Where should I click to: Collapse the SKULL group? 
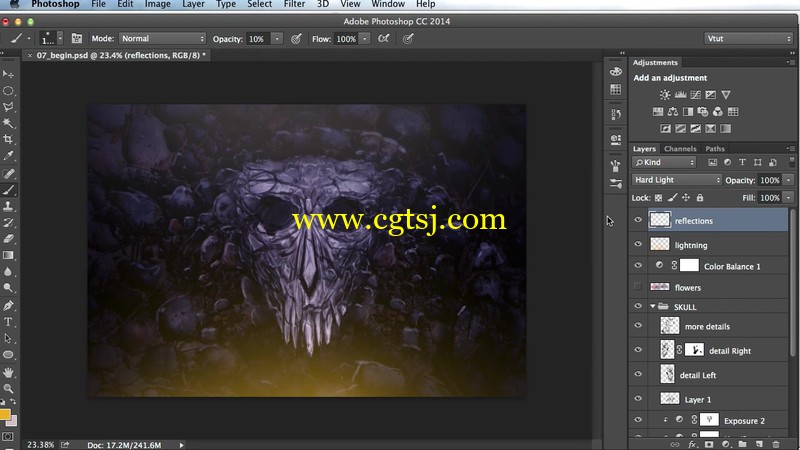point(653,307)
